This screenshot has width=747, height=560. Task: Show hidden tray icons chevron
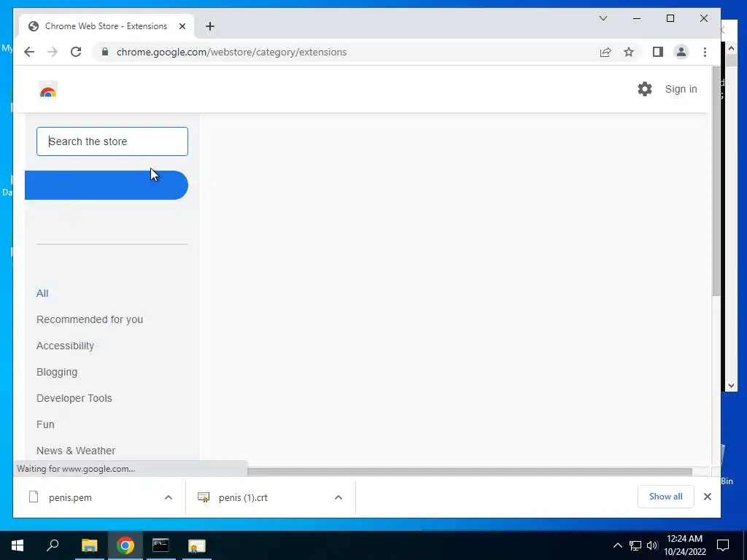[617, 545]
